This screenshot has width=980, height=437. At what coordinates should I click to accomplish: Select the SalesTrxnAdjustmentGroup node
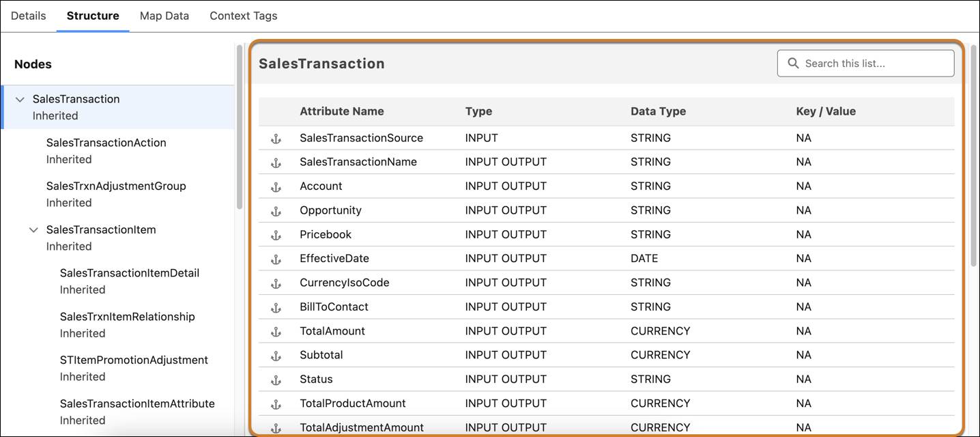tap(116, 185)
